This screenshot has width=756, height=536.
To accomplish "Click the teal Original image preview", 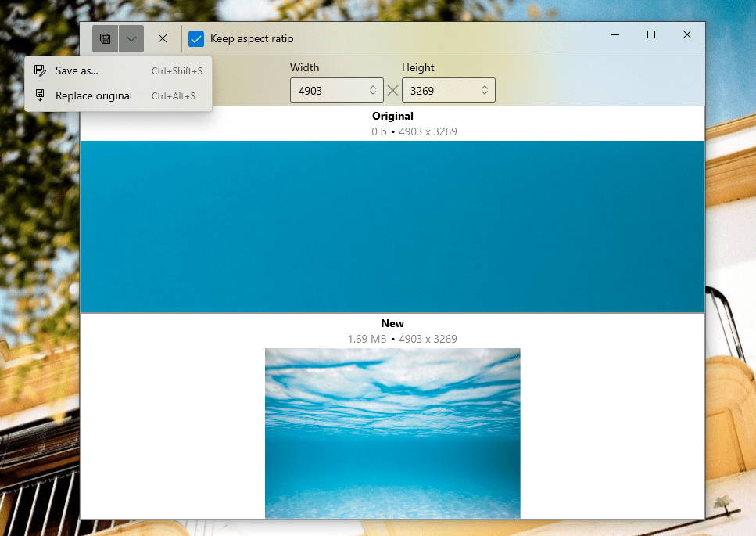I will click(x=392, y=226).
